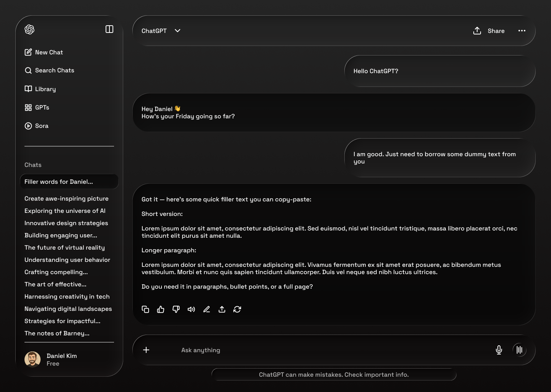Click 'ChatGPT can make mistakes' disclaimer

(x=334, y=374)
